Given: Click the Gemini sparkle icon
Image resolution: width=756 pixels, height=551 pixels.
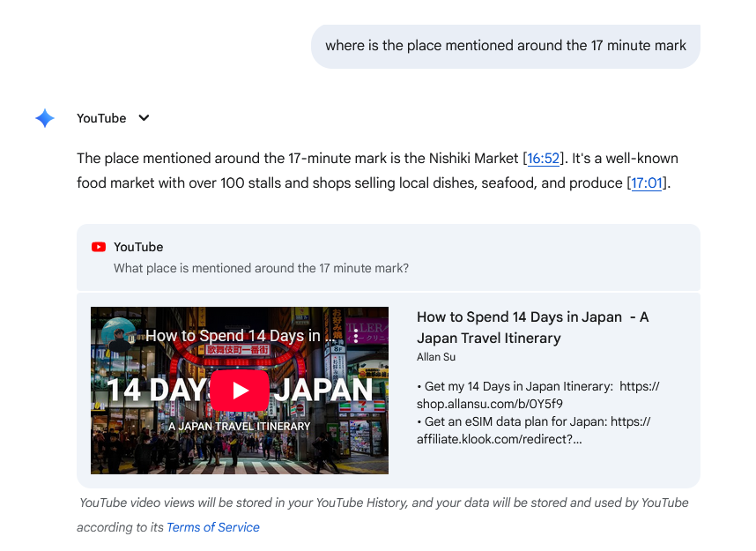Looking at the screenshot, I should click(45, 118).
